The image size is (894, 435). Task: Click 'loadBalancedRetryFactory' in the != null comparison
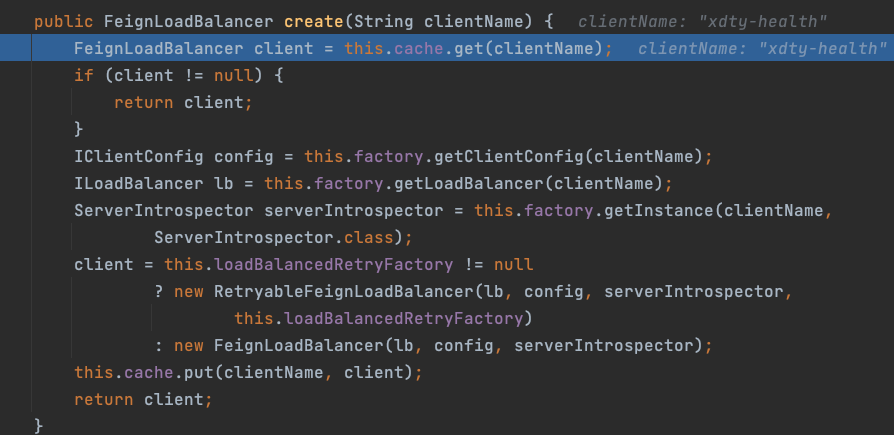tap(334, 265)
